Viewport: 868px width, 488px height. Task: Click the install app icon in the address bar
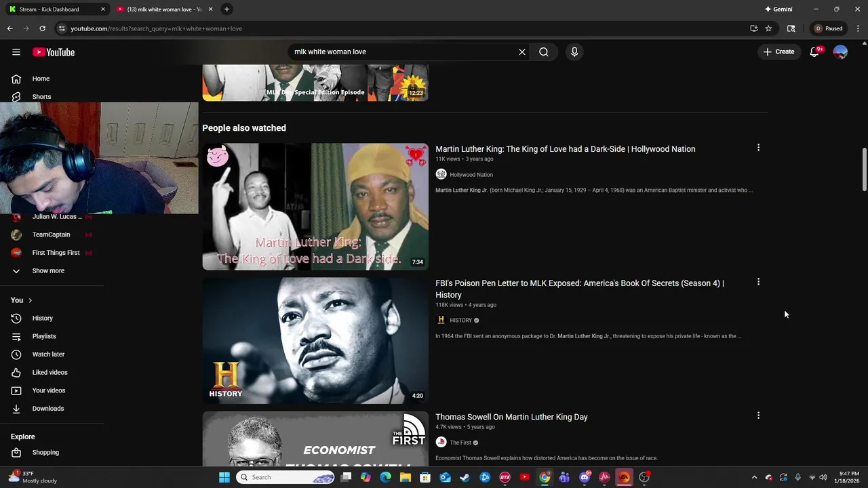tap(753, 28)
